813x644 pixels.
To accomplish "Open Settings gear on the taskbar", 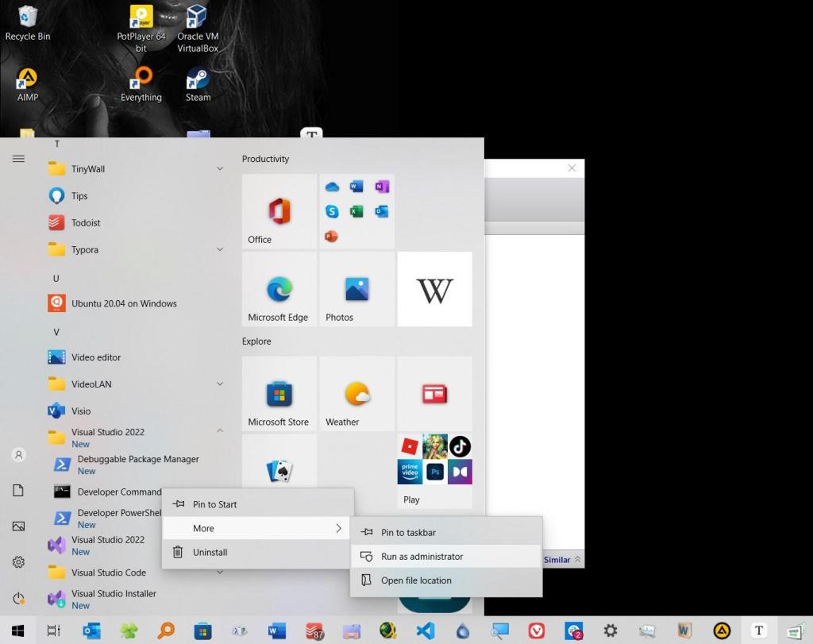I will pos(611,631).
